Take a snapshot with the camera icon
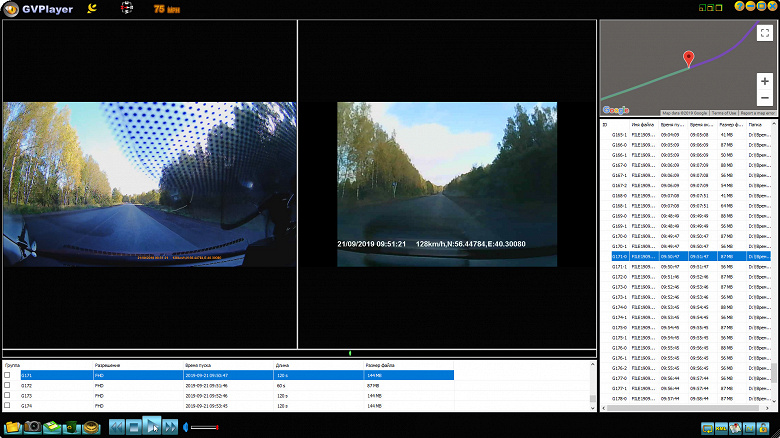Screen dimensions: 780x438 33,427
